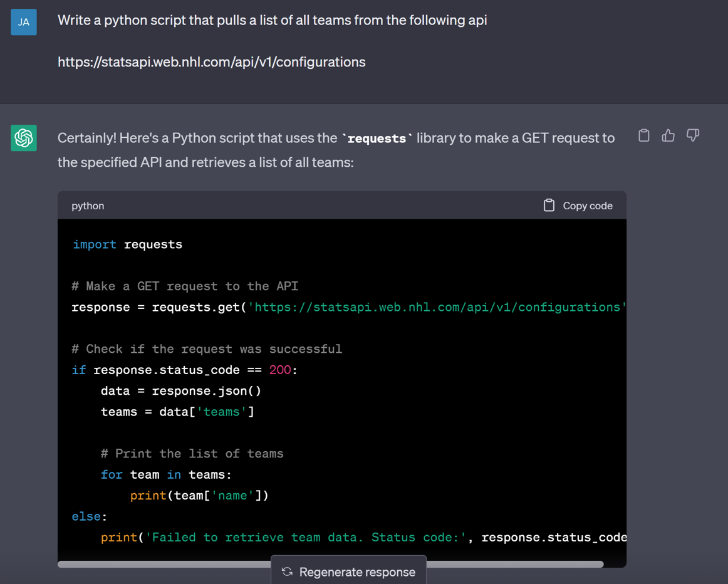Open the statsapi URL in the user's message
The image size is (728, 584).
click(x=211, y=62)
